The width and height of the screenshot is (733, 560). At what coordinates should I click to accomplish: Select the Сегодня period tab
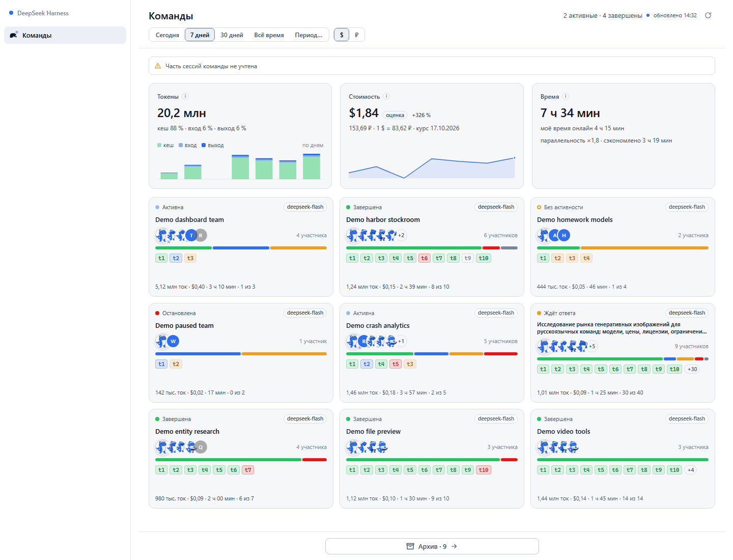pyautogui.click(x=167, y=35)
